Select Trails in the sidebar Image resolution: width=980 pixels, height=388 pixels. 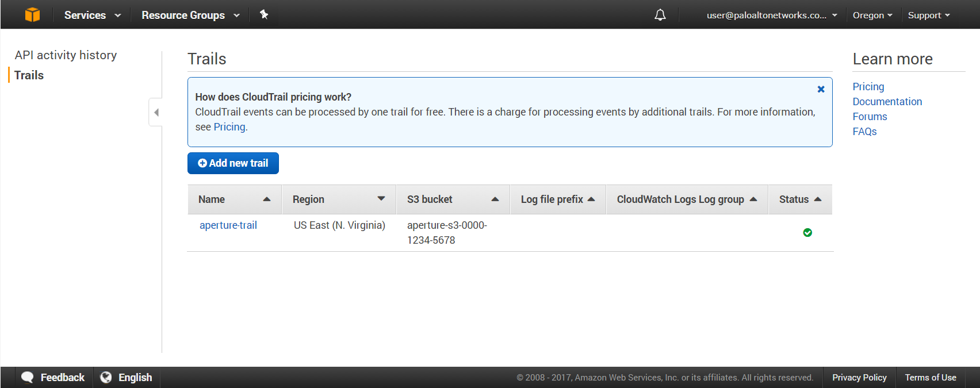coord(29,75)
